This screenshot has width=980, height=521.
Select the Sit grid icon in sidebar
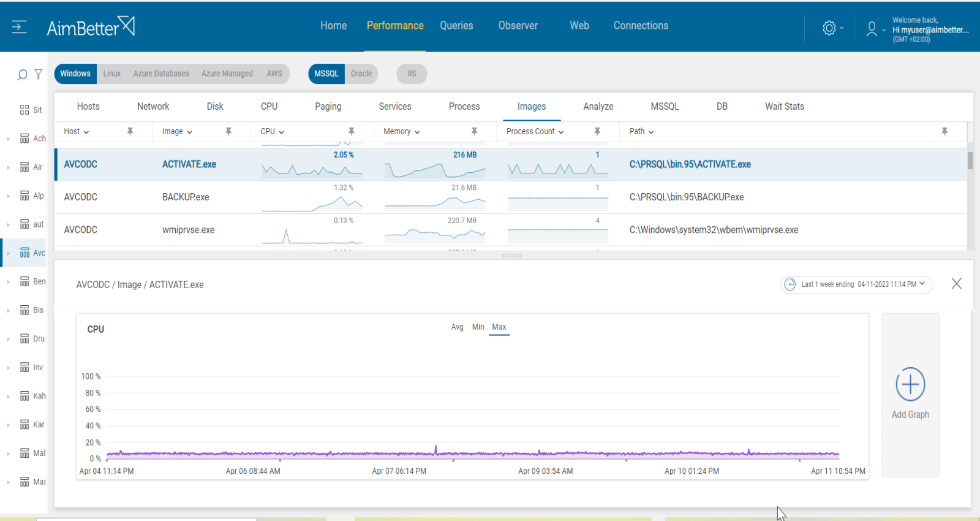tap(24, 110)
